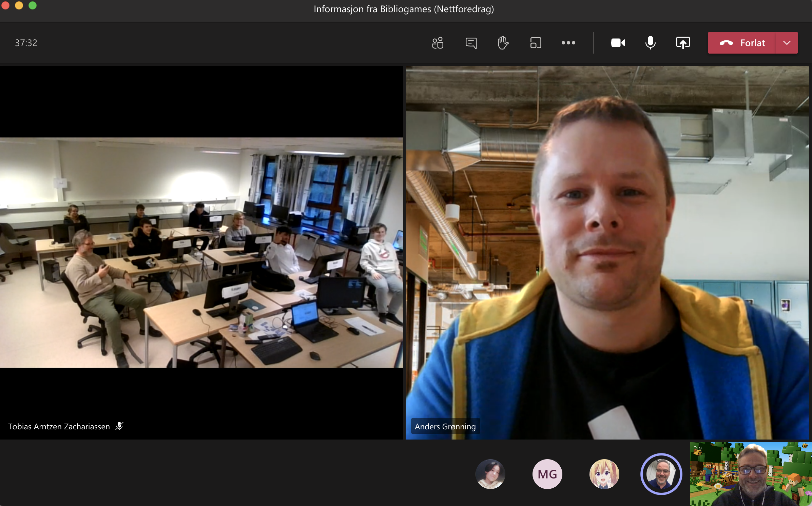Click the green macOS fullscreen button
Viewport: 812px width, 506px height.
tap(33, 5)
